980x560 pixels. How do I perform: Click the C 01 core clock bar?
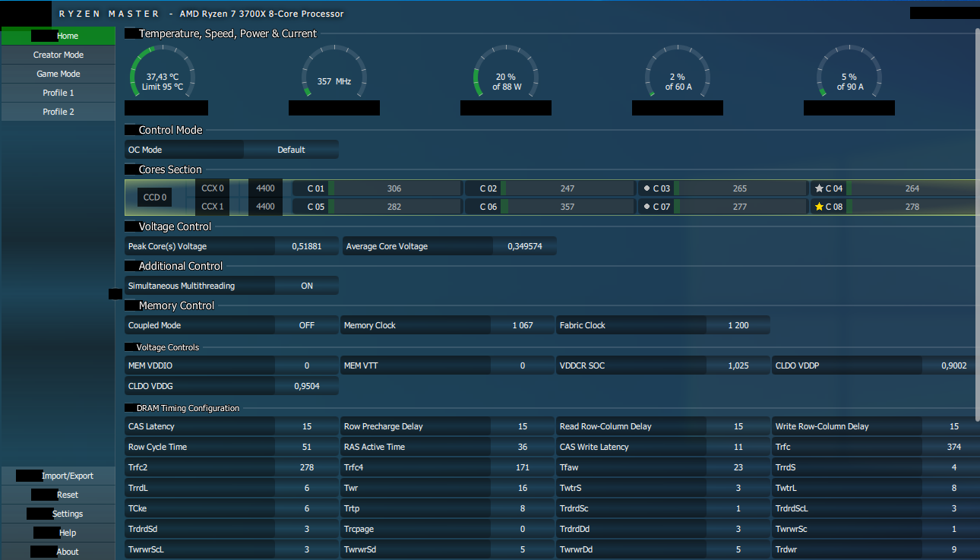[394, 188]
